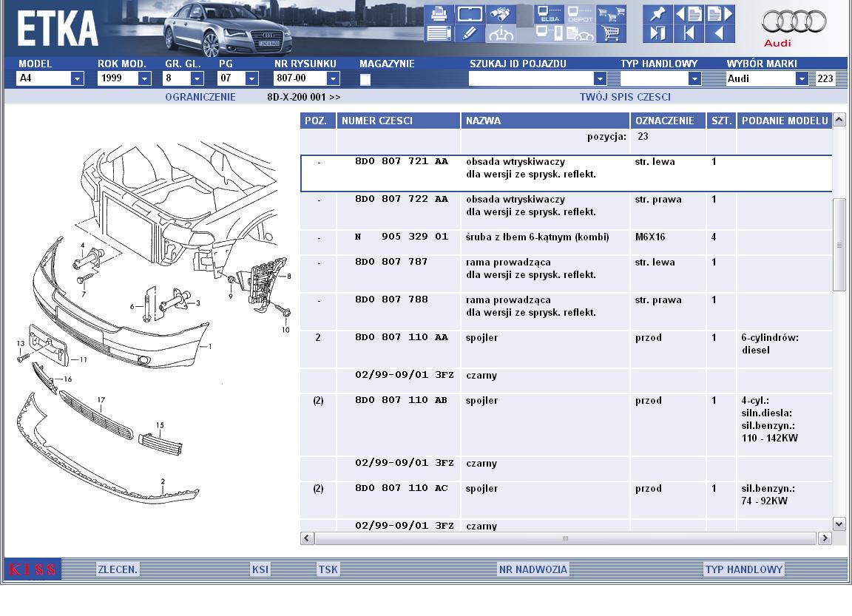
Task: Click the next page icon
Action: pyautogui.click(x=720, y=13)
